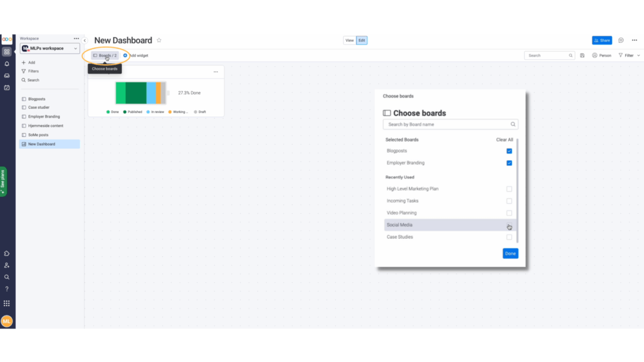This screenshot has width=644, height=362.
Task: Click the boards list scrollbar
Action: [517, 190]
